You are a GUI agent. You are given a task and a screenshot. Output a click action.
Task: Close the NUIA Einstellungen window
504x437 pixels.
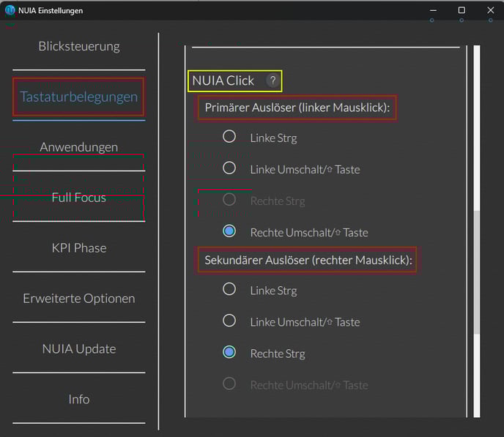[491, 10]
